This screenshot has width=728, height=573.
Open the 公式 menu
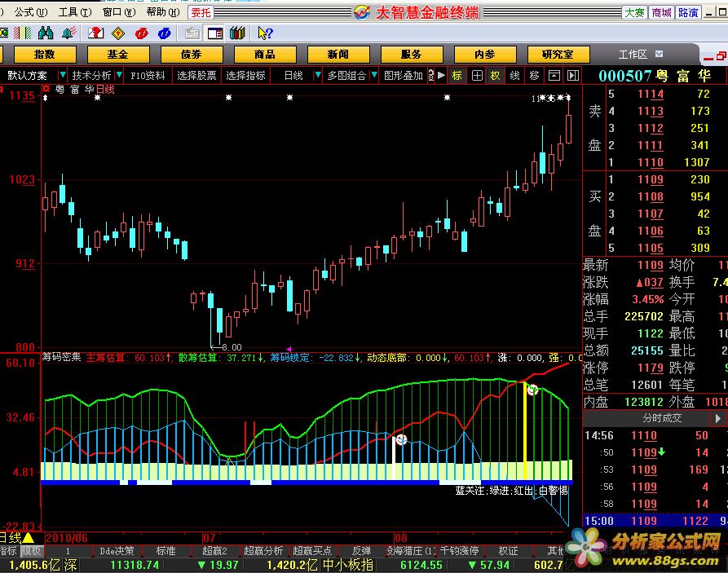pos(30,12)
